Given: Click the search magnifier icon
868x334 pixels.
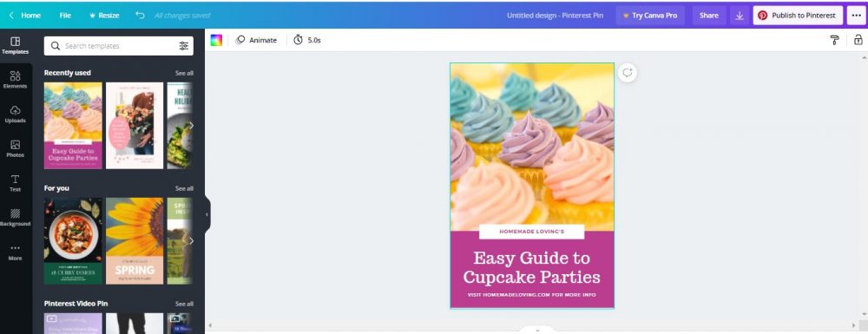Looking at the screenshot, I should tap(56, 46).
